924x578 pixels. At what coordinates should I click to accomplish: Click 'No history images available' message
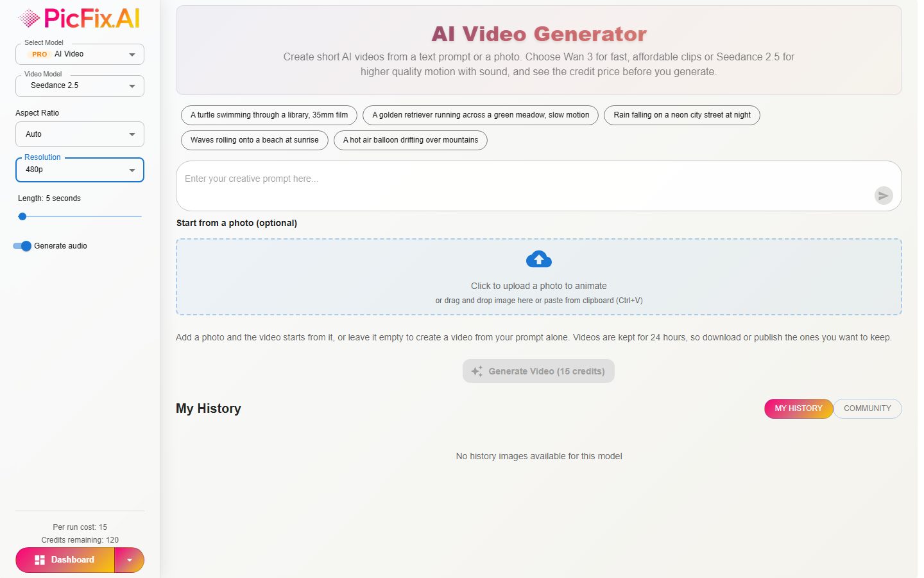tap(539, 456)
